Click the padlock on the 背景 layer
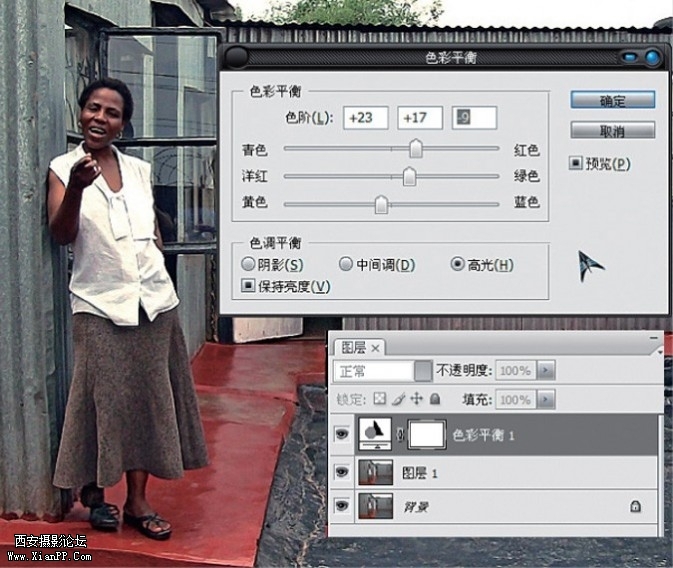Image resolution: width=673 pixels, height=568 pixels. click(x=636, y=507)
